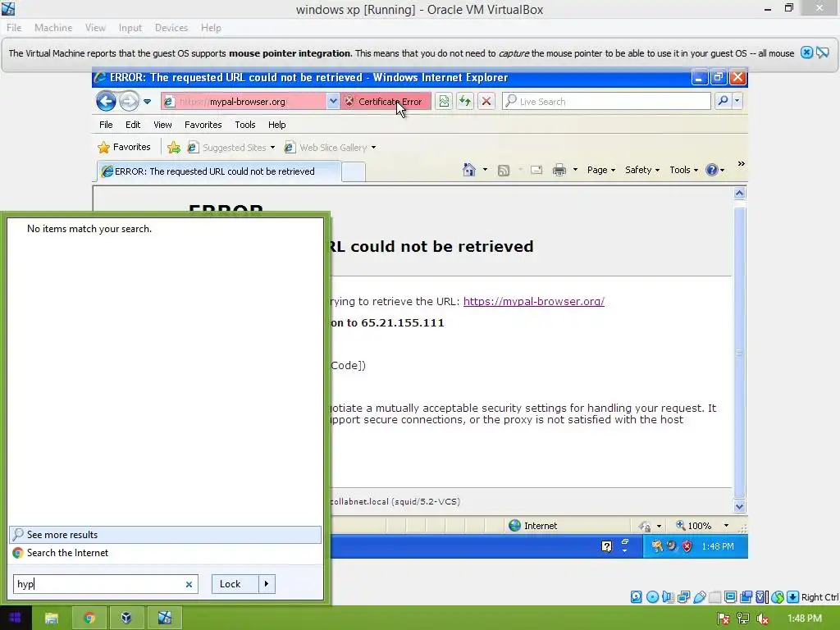
Task: Expand the command bar overflow chevron
Action: (741, 164)
